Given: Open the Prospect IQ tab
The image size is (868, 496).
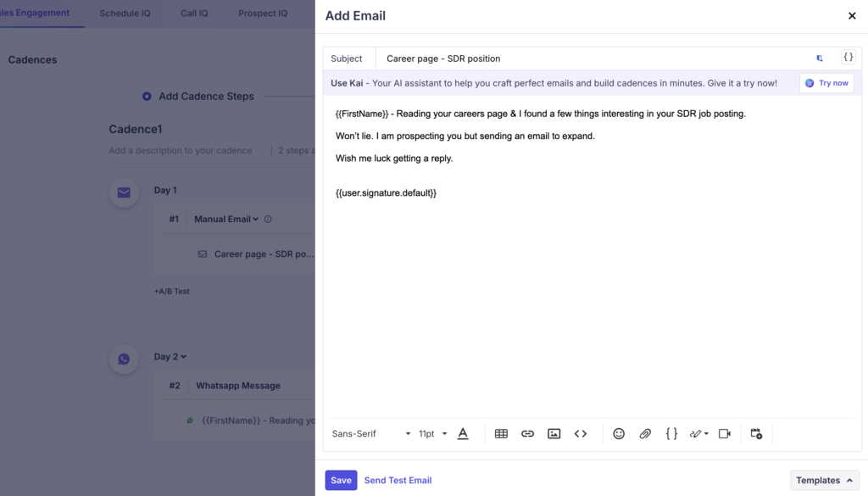Looking at the screenshot, I should click(262, 14).
